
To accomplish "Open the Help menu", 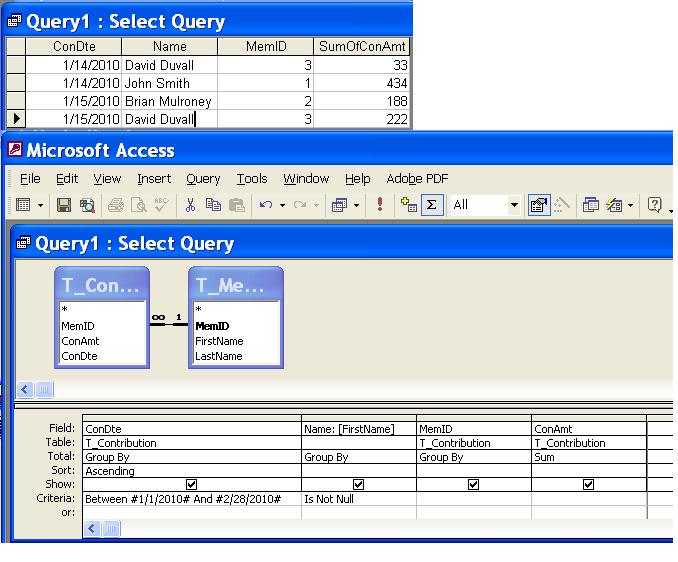I will (357, 179).
